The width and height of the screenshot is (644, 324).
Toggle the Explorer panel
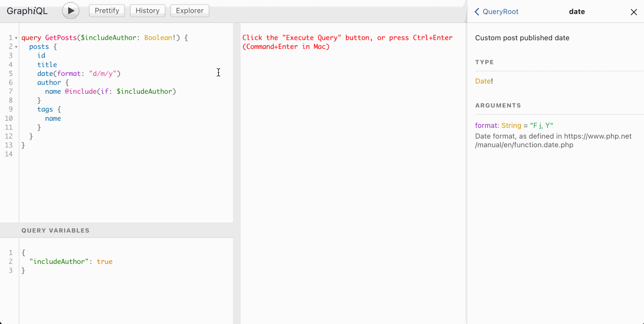click(x=189, y=10)
